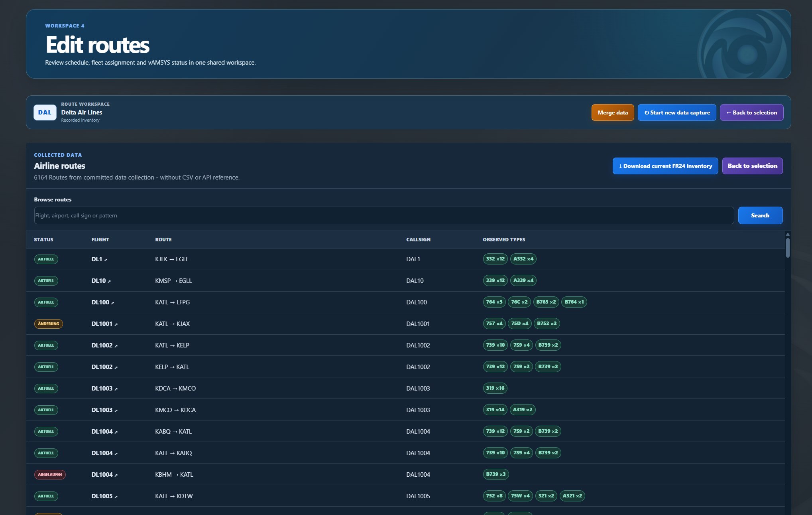Image resolution: width=812 pixels, height=515 pixels.
Task: Open the external link icon next to DL100
Action: tap(113, 303)
